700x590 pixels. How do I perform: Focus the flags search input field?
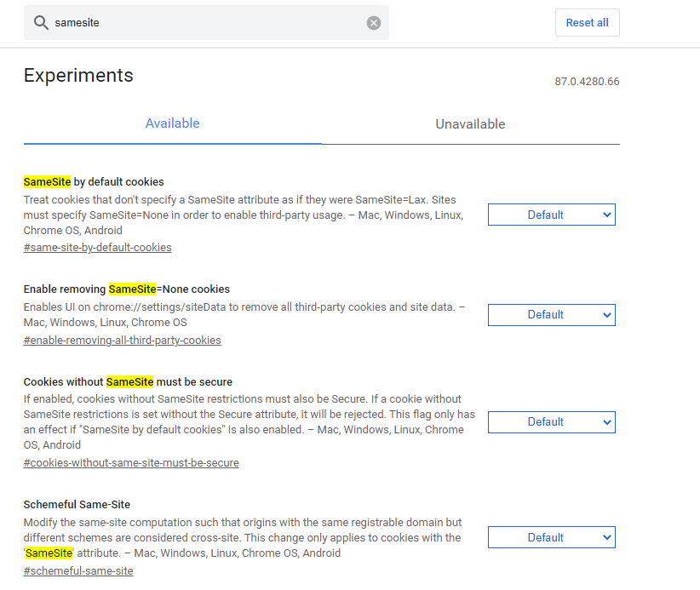204,23
